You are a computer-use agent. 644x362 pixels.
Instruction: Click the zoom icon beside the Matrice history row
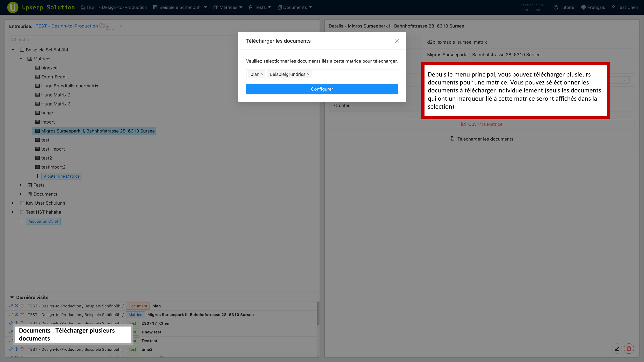(x=16, y=314)
